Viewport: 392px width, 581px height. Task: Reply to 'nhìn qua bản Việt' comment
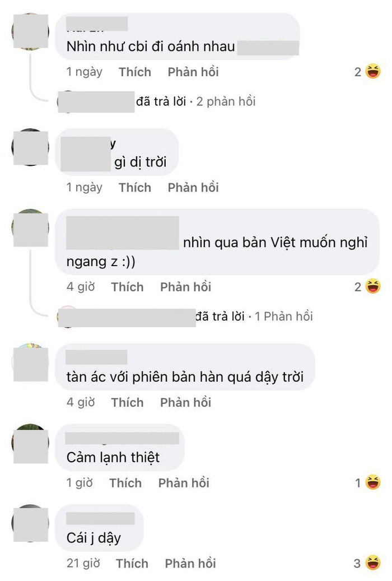[x=185, y=287]
